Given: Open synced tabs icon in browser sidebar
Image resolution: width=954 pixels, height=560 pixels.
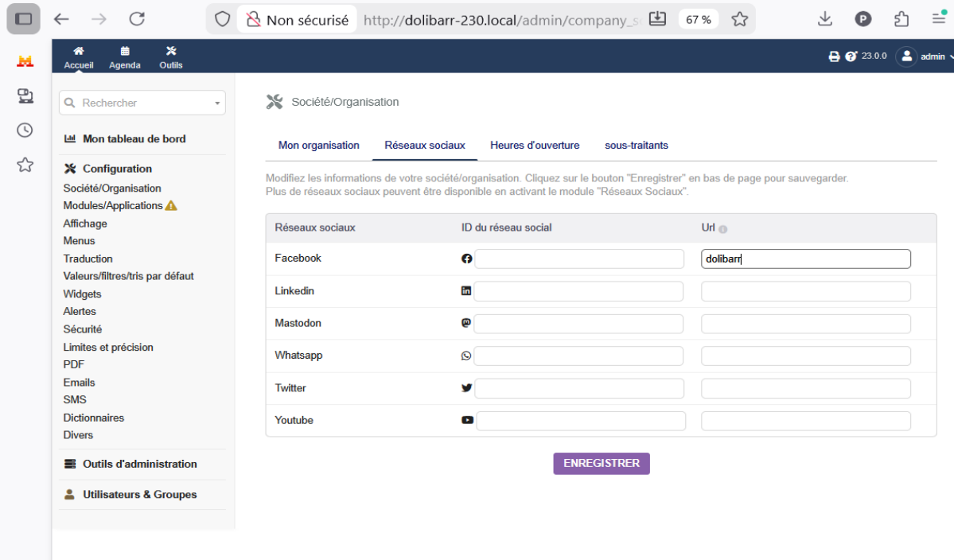Looking at the screenshot, I should pyautogui.click(x=25, y=95).
